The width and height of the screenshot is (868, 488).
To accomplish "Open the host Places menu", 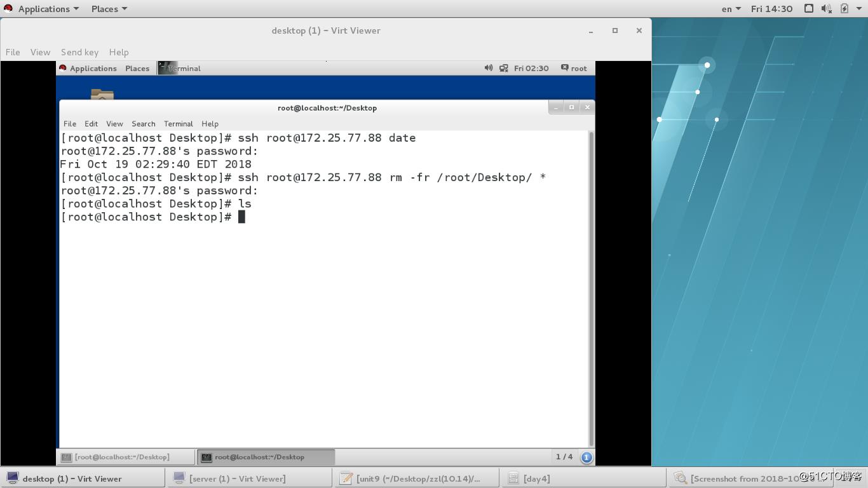I will coord(109,9).
